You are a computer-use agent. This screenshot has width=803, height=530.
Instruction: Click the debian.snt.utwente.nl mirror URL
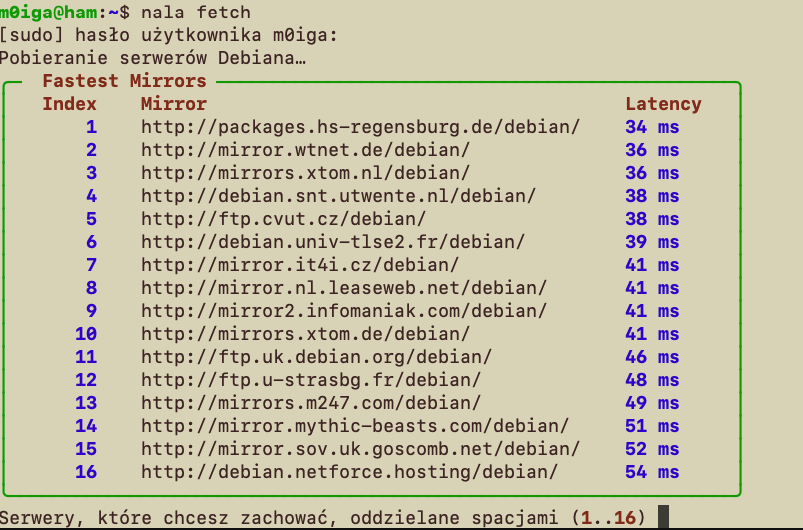[x=339, y=196]
